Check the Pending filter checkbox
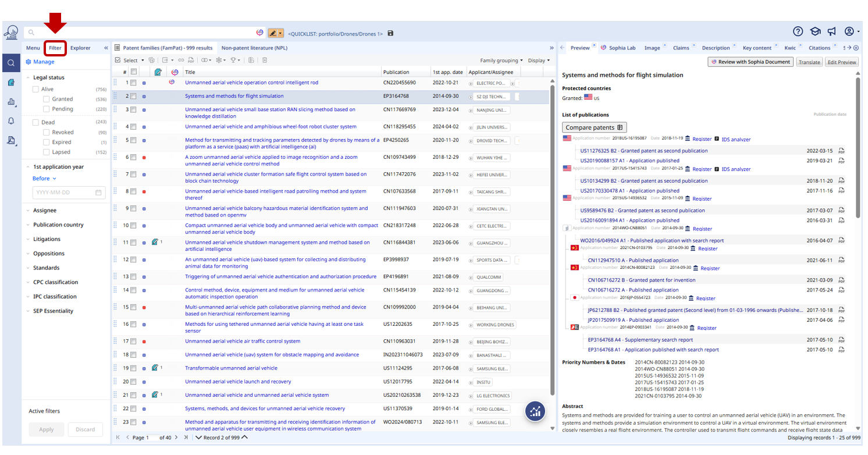Image resolution: width=868 pixels, height=455 pixels. (x=47, y=109)
